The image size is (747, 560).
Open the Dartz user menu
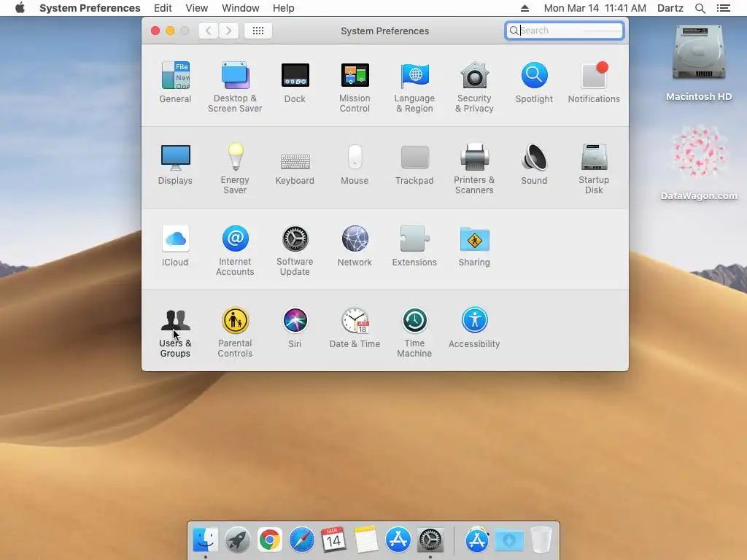click(x=670, y=8)
